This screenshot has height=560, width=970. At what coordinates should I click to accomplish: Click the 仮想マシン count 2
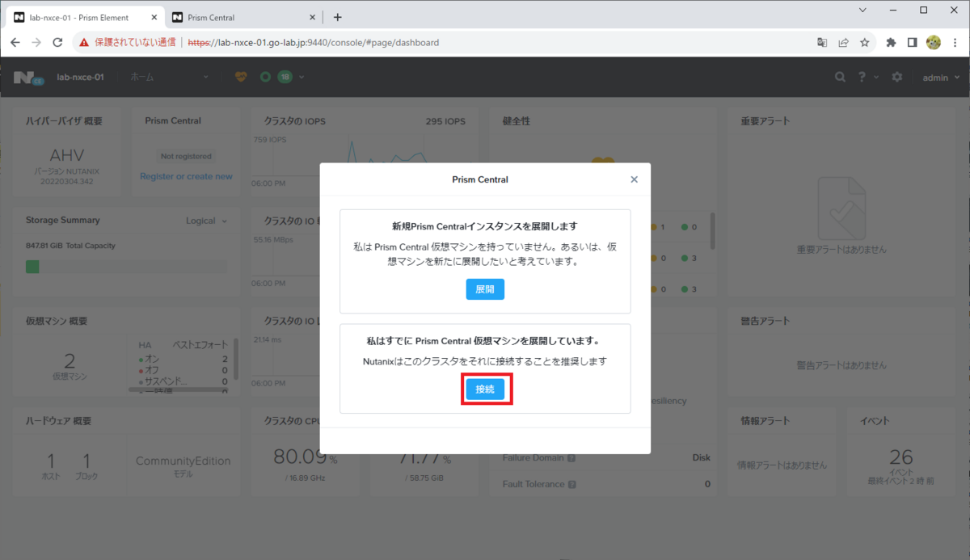tap(69, 360)
